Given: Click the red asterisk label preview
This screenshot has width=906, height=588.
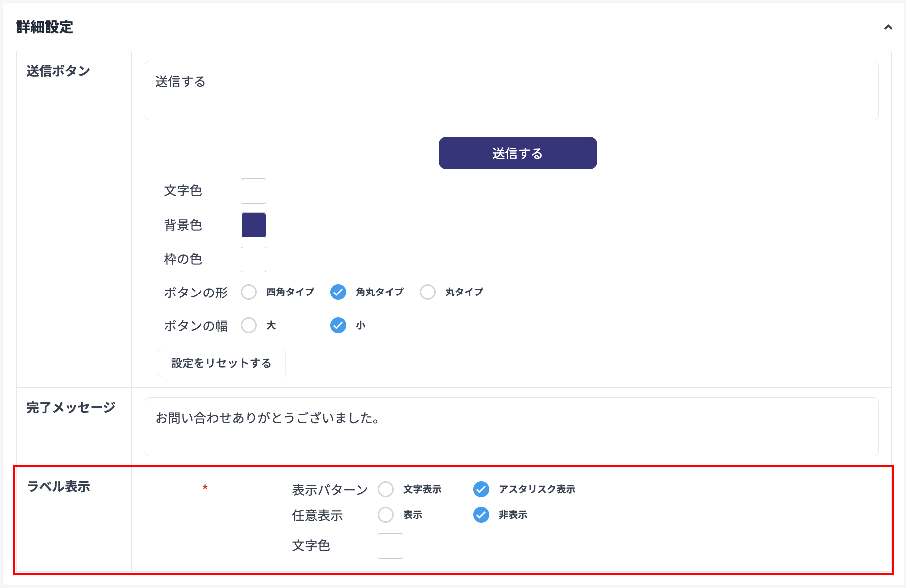Looking at the screenshot, I should (205, 488).
